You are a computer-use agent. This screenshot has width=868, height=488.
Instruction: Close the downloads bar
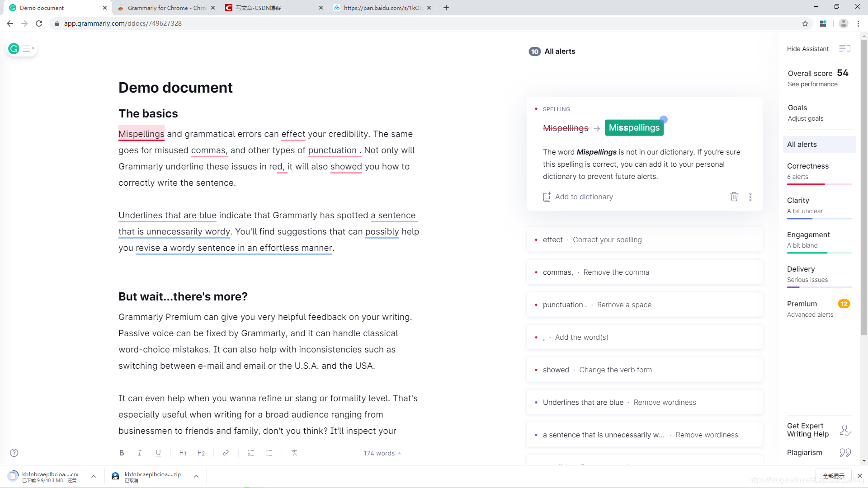(860, 476)
